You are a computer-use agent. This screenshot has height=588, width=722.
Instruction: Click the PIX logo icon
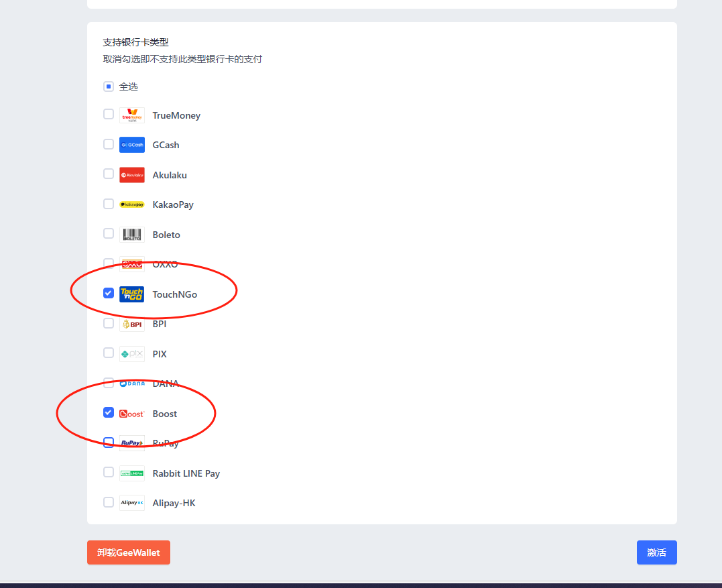[x=131, y=353]
